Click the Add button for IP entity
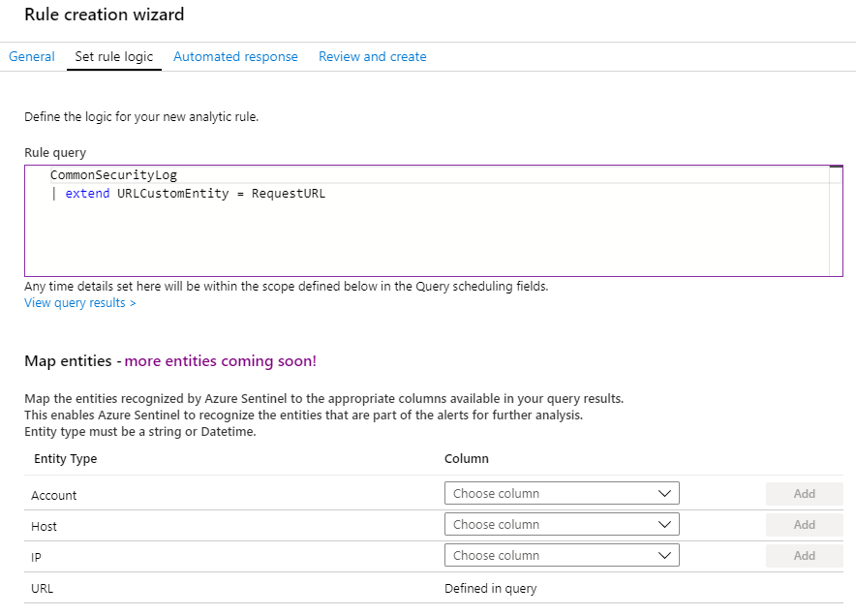The image size is (856, 616). 804,556
